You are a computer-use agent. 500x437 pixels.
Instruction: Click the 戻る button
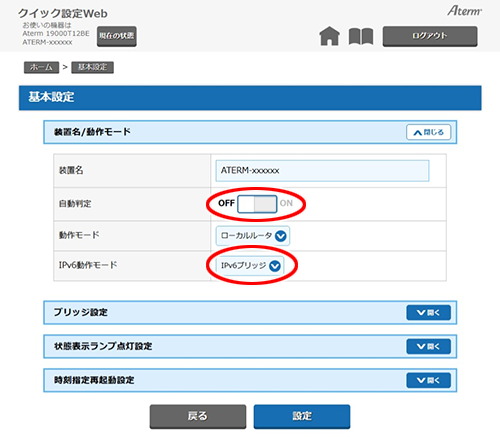coord(198,416)
